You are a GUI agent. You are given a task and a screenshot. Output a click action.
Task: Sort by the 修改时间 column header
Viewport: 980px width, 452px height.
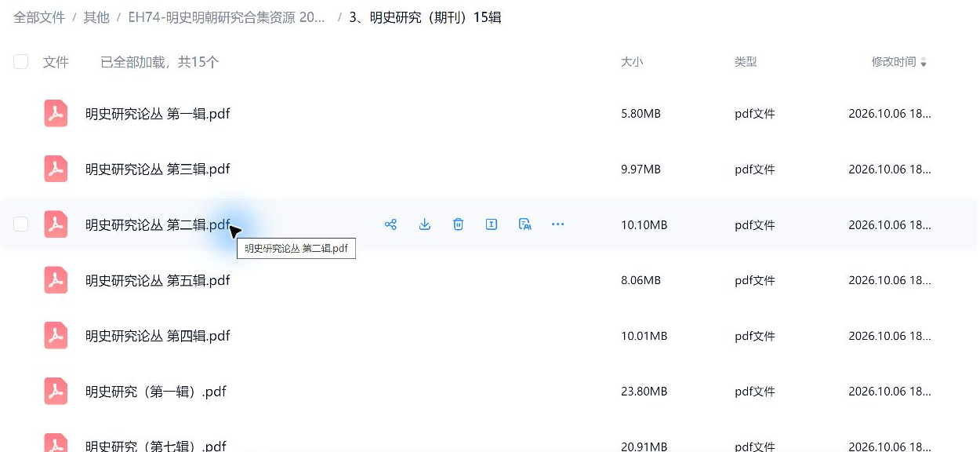(x=894, y=62)
